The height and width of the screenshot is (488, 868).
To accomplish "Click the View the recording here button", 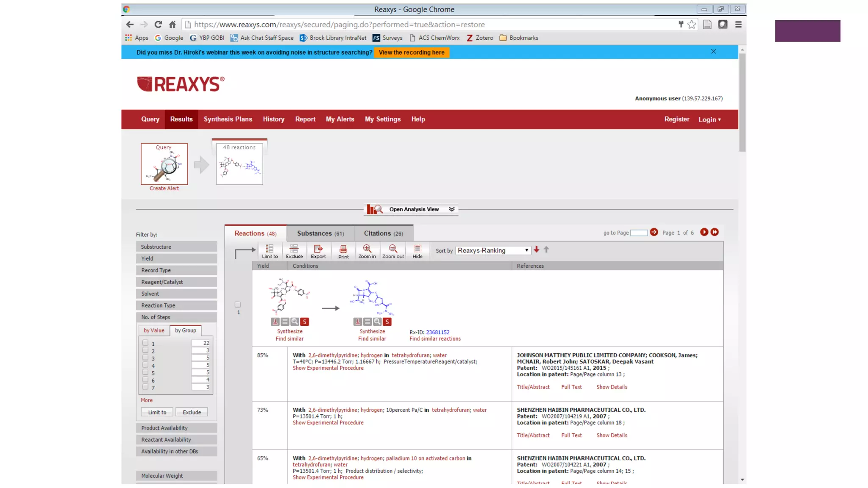I will tap(411, 53).
